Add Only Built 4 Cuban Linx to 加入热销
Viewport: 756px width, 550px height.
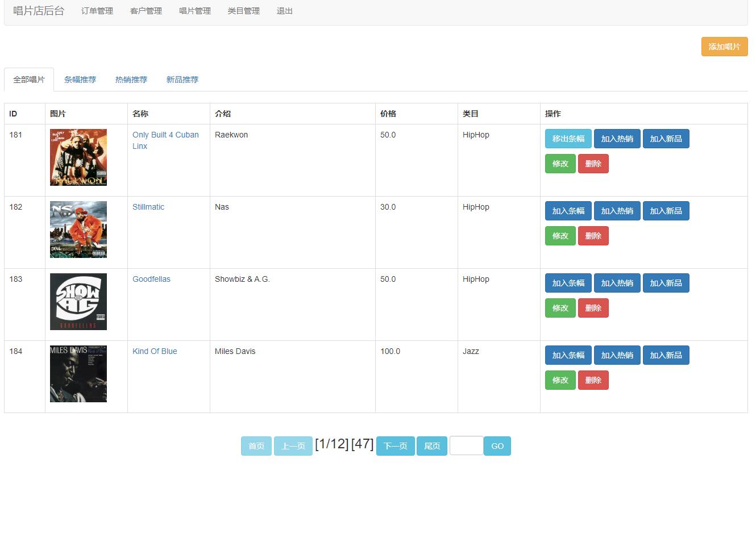point(617,139)
